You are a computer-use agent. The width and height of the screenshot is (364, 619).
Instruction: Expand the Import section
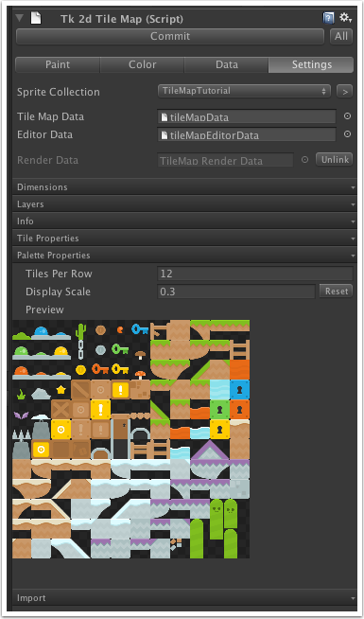click(x=184, y=598)
